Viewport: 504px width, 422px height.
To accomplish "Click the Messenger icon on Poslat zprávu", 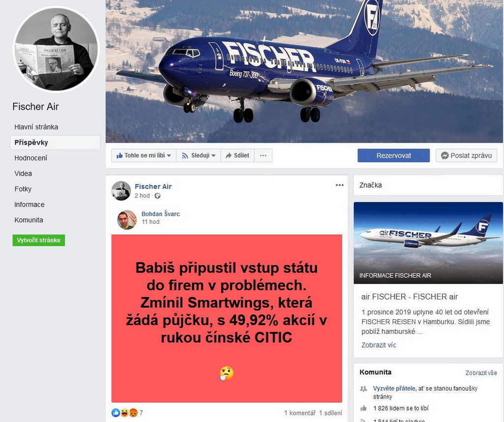I will pos(445,155).
